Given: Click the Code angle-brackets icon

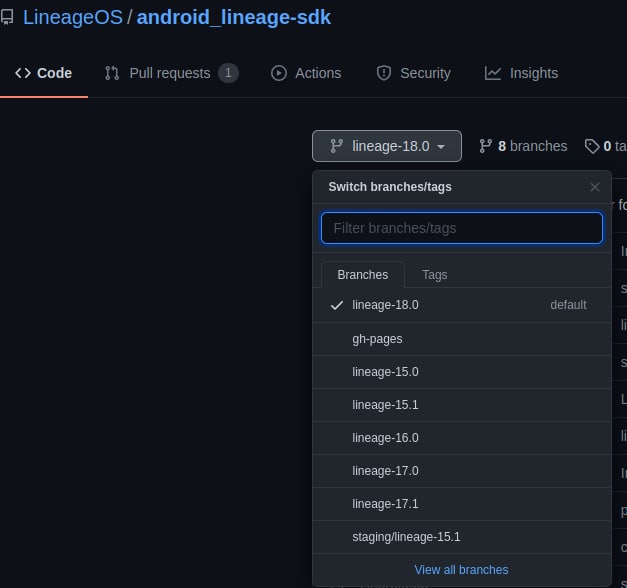Looking at the screenshot, I should (23, 73).
